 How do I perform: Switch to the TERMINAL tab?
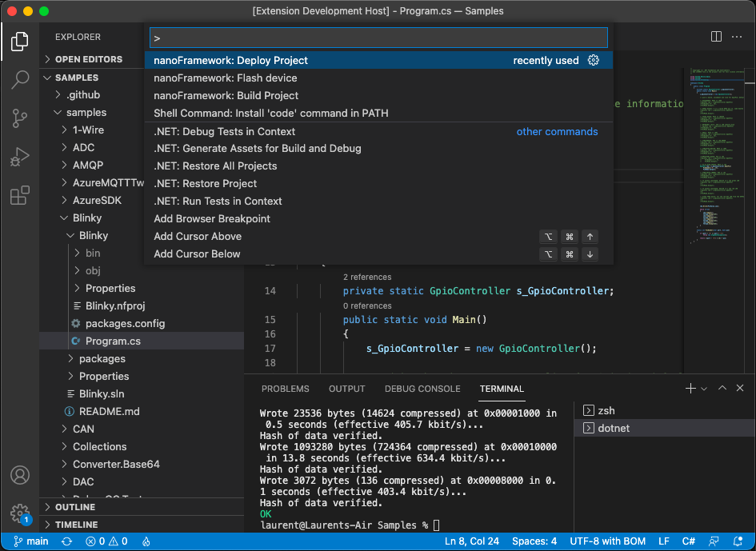click(502, 389)
